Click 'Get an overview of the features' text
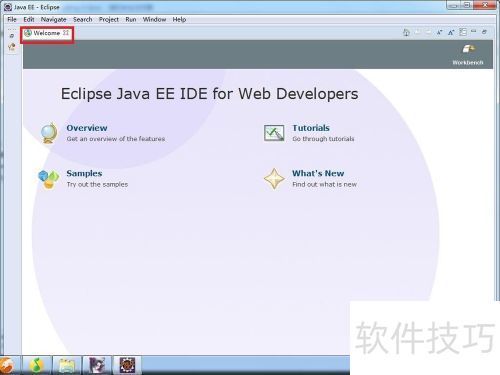 [x=116, y=139]
